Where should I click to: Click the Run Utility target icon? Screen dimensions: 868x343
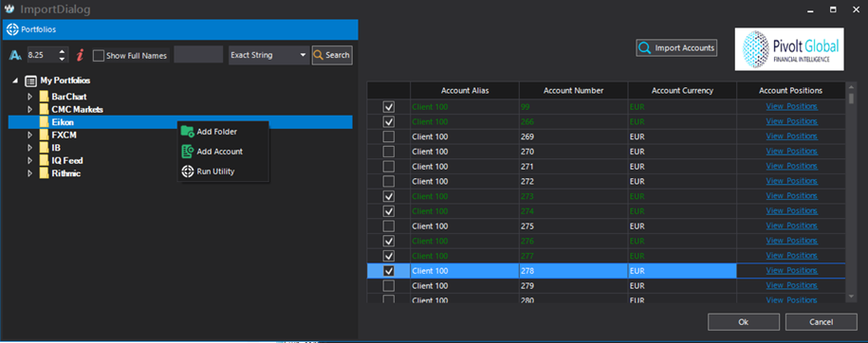[x=188, y=171]
